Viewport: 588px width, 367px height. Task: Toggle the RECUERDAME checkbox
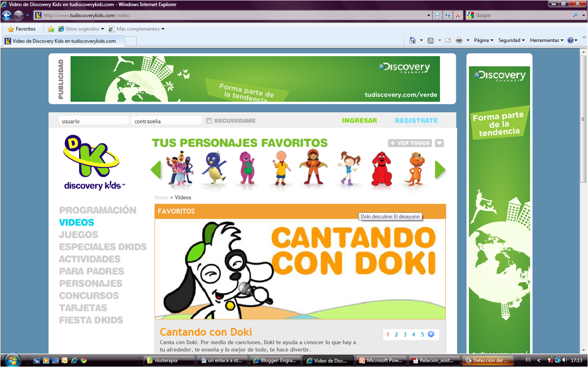[209, 121]
